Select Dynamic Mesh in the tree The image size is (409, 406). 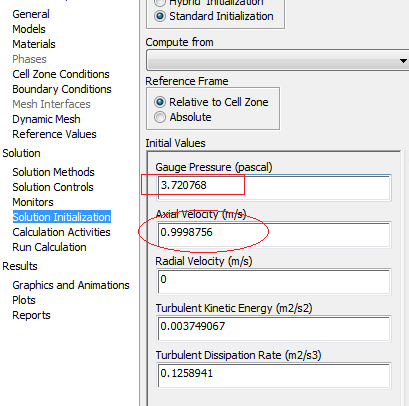point(46,119)
